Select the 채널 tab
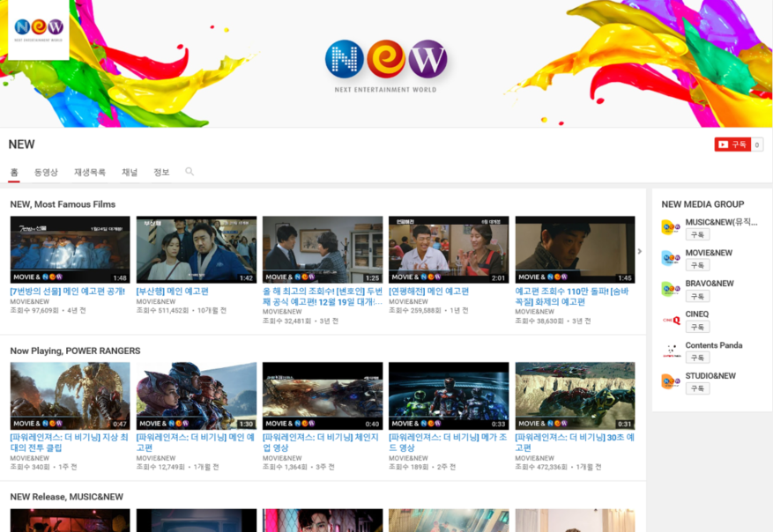This screenshot has width=773, height=532. (130, 172)
